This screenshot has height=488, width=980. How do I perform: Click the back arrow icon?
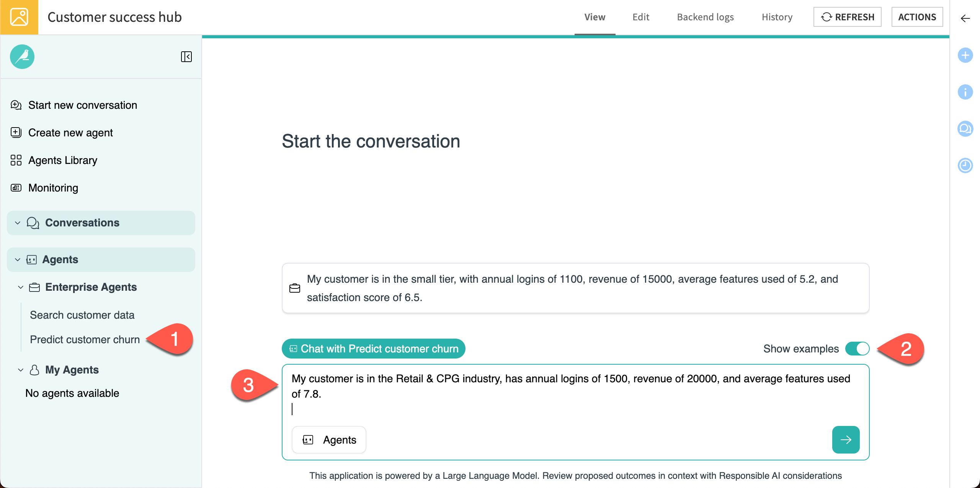(965, 18)
